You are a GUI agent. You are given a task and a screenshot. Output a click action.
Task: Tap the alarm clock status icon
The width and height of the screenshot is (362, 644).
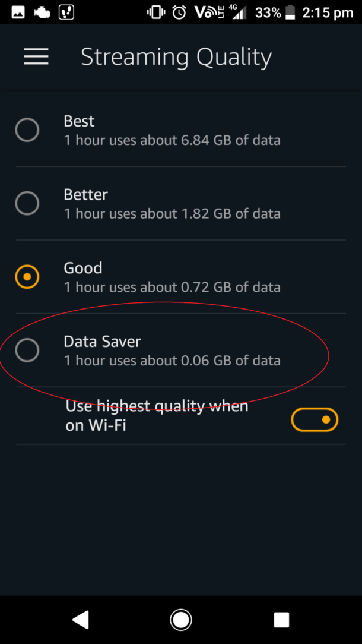coord(180,12)
